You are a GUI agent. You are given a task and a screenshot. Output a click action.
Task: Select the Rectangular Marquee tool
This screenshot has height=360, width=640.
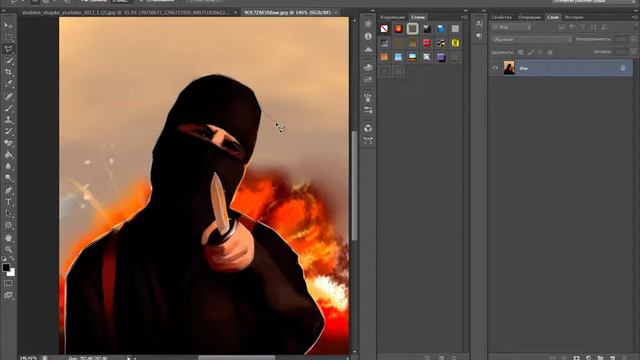[8, 37]
